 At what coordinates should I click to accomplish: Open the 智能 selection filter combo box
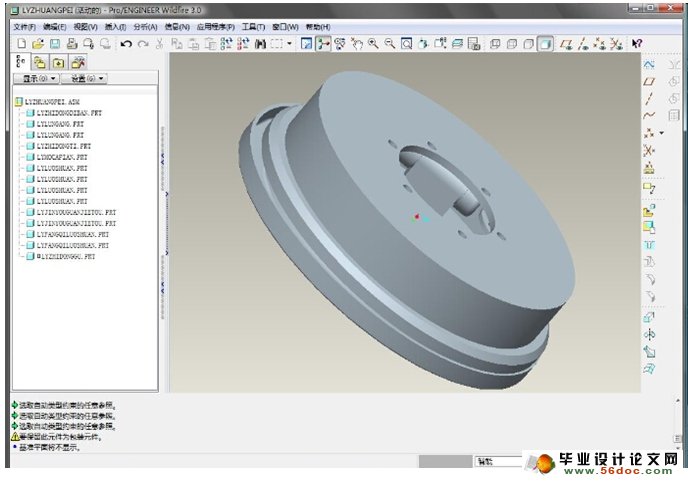pyautogui.click(x=498, y=461)
